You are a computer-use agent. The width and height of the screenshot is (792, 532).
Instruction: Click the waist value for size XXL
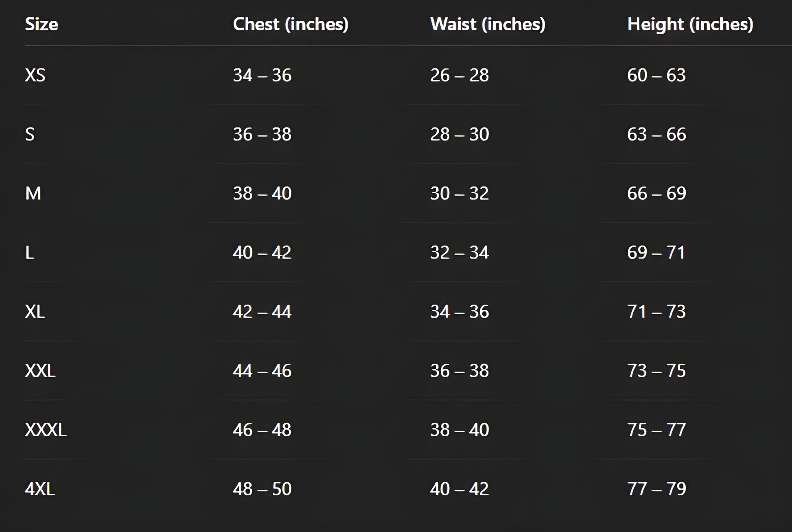pos(459,371)
